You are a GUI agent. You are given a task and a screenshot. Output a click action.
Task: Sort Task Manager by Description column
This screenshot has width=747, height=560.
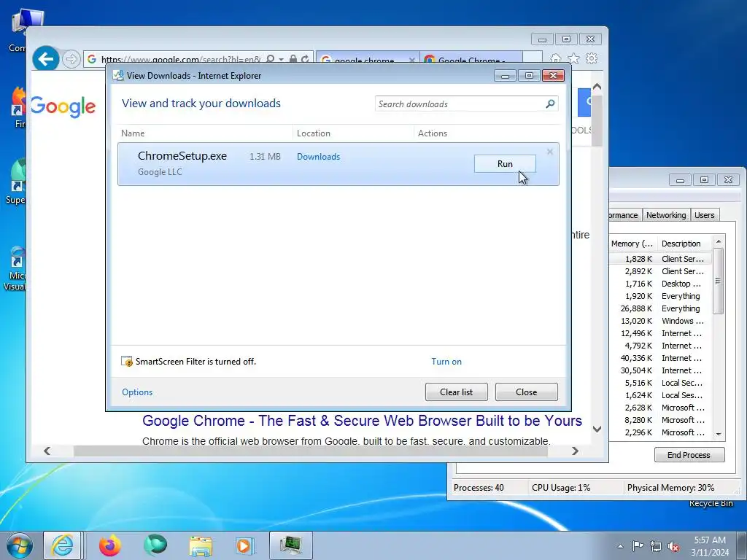click(684, 244)
